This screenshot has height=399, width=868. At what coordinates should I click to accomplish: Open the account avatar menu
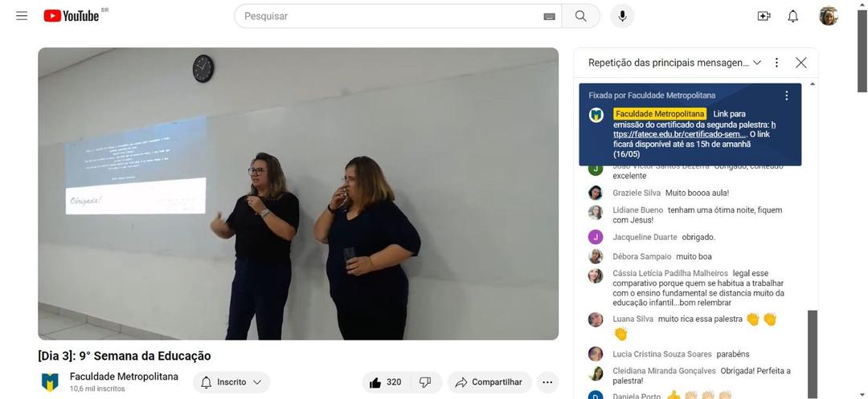[829, 16]
